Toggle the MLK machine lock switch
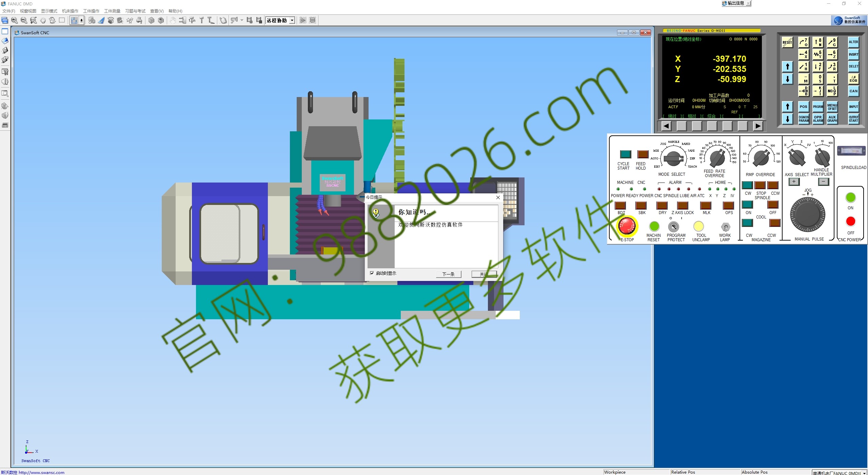Screen dimensions: 868x475 [706, 205]
